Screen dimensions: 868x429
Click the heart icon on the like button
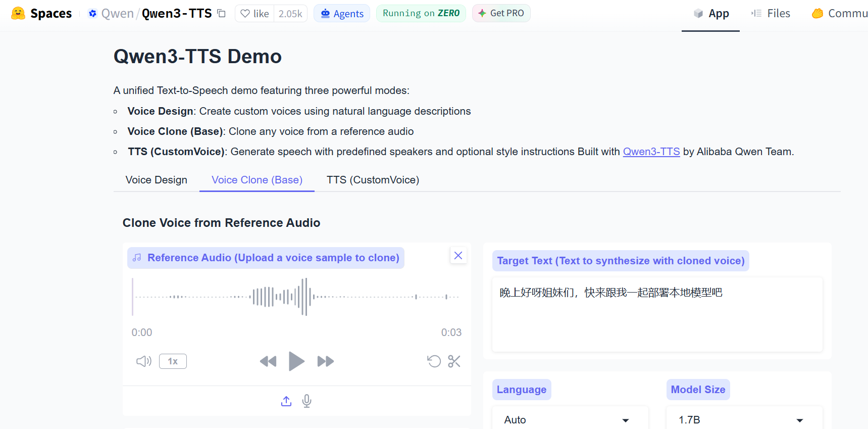pos(245,14)
